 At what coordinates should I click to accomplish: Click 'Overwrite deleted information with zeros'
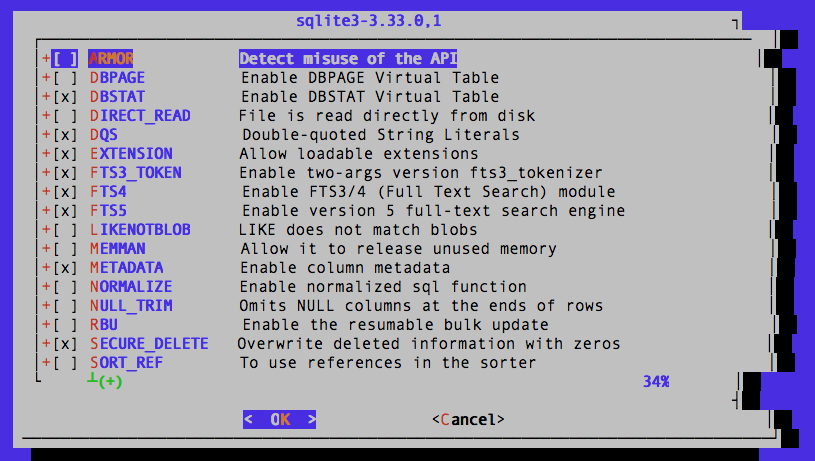[429, 344]
